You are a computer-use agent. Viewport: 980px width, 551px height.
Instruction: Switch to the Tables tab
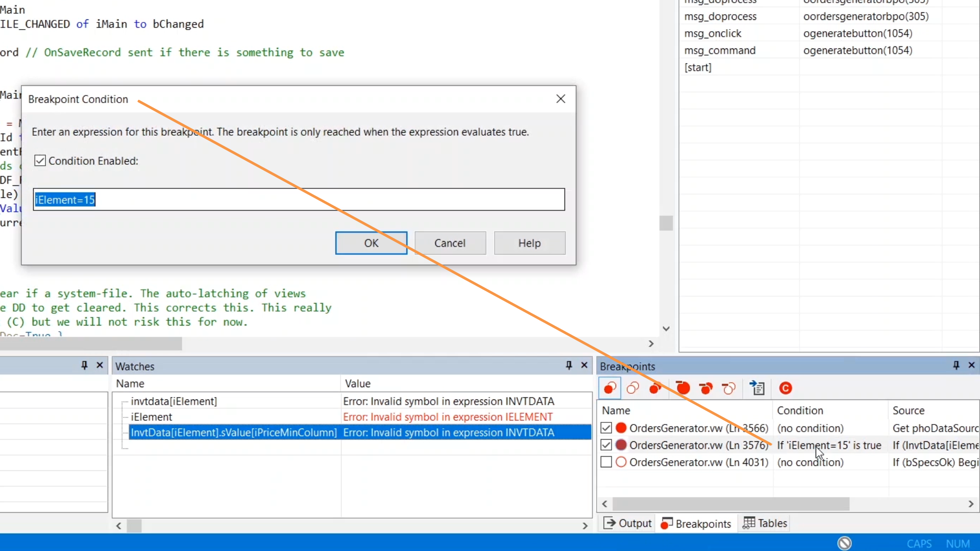(765, 523)
